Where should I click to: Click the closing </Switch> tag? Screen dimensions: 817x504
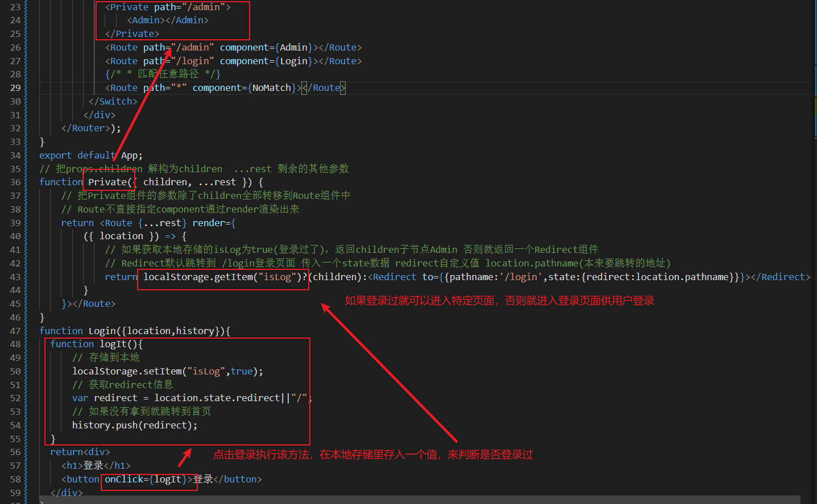[x=113, y=101]
